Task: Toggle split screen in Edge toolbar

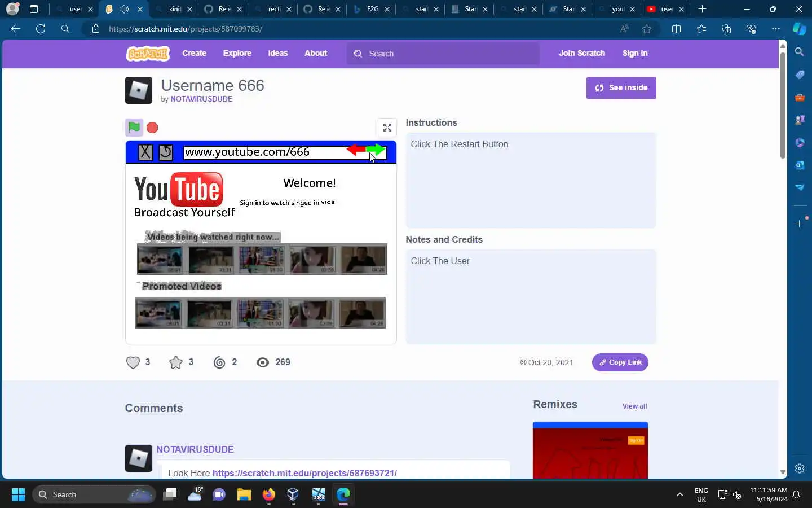Action: click(x=676, y=29)
